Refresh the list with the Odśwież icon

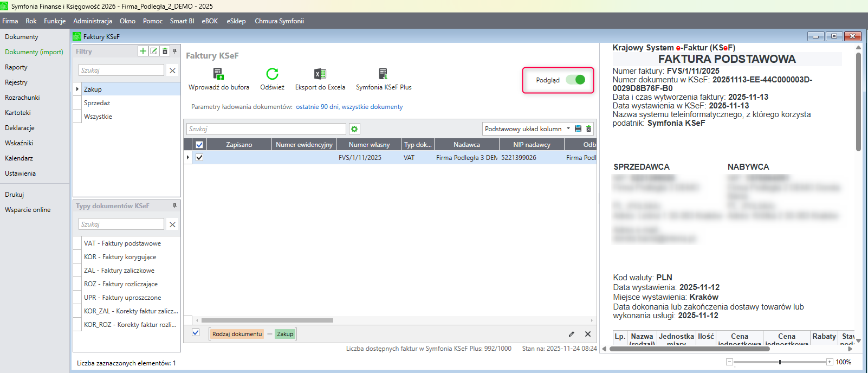(272, 74)
